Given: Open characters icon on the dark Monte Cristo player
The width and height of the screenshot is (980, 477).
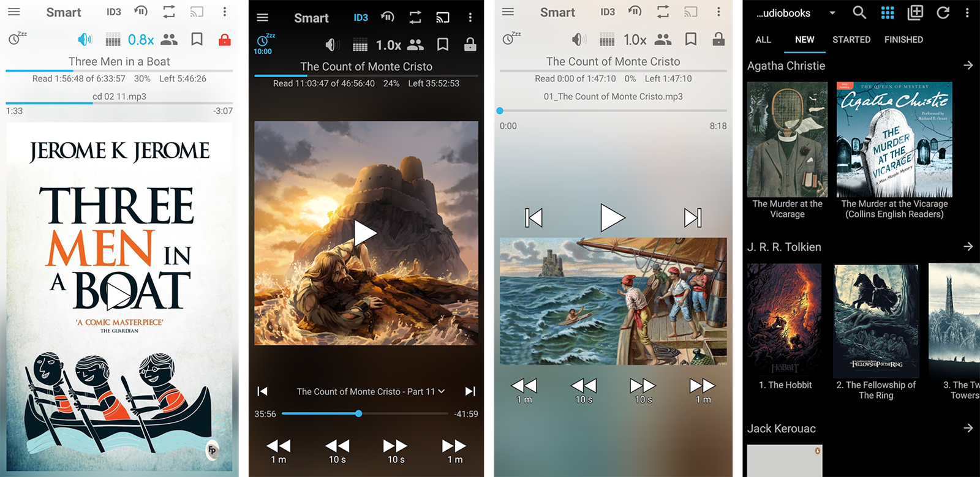Looking at the screenshot, I should coord(416,45).
